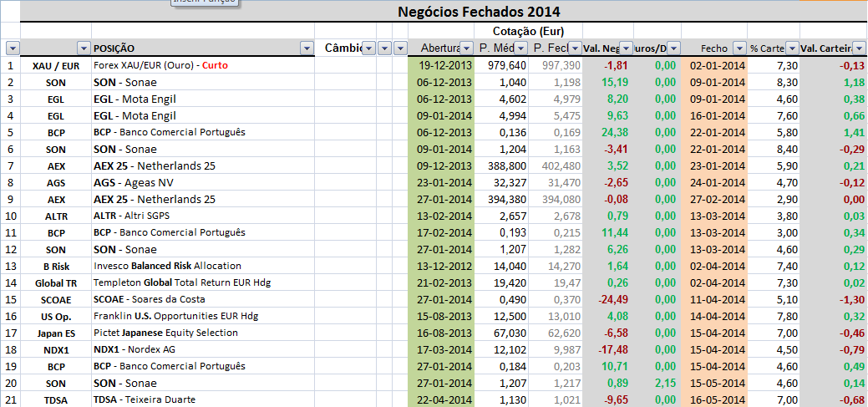Open the Val. Negócio filter dropdown
The width and height of the screenshot is (868, 407).
click(626, 48)
